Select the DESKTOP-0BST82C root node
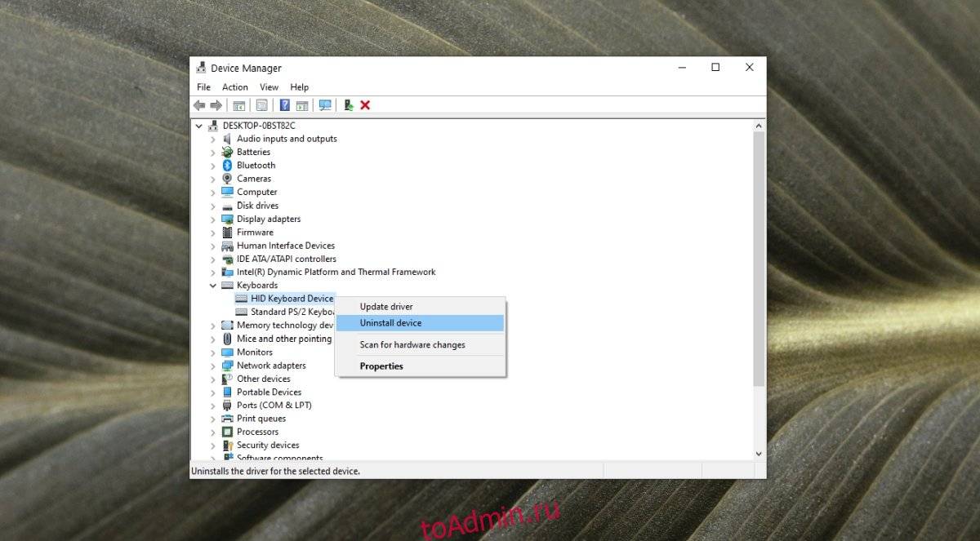Viewport: 980px width, 541px height. click(259, 126)
